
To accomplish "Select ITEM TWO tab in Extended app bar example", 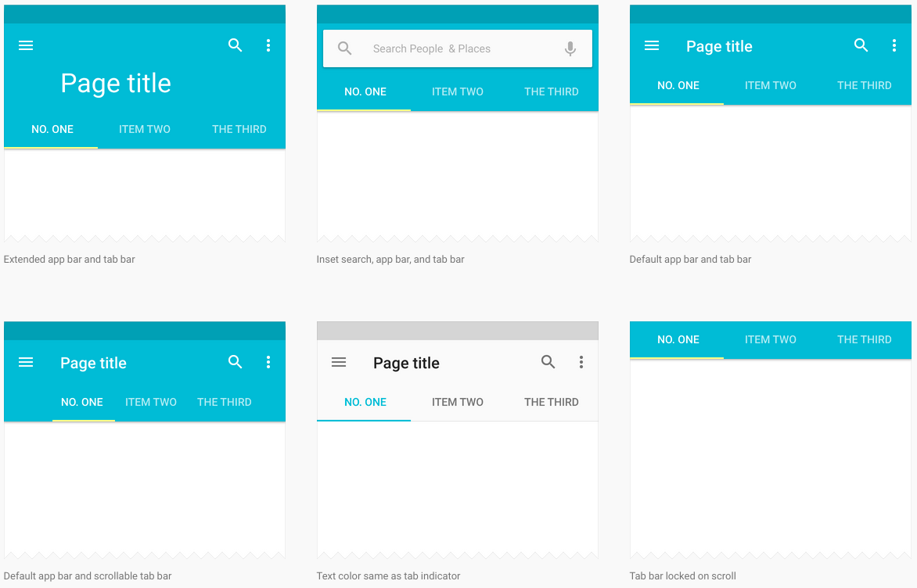I will click(x=145, y=129).
